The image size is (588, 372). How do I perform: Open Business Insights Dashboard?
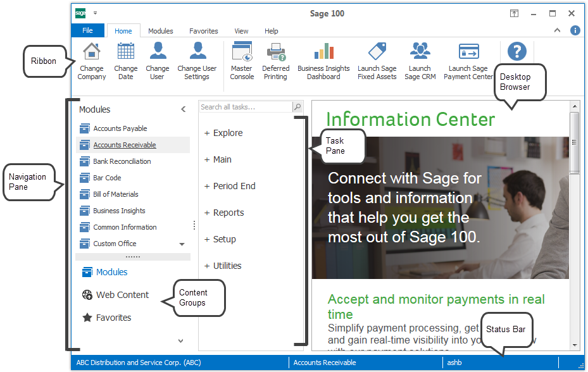(x=323, y=52)
